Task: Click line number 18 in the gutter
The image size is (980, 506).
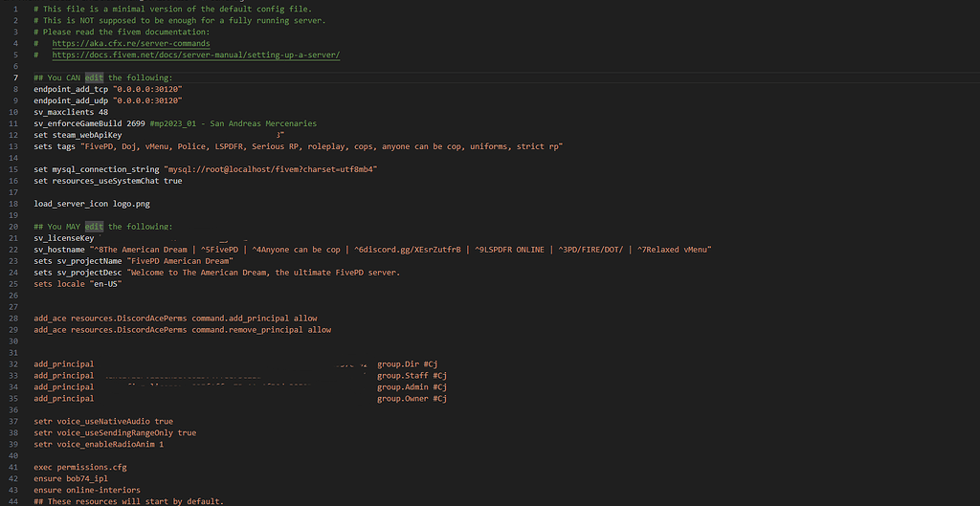Action: [12, 204]
